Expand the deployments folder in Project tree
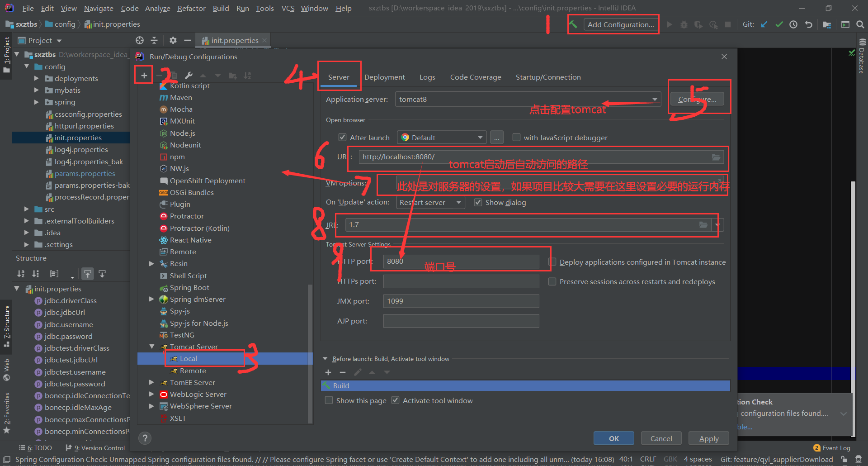 36,78
